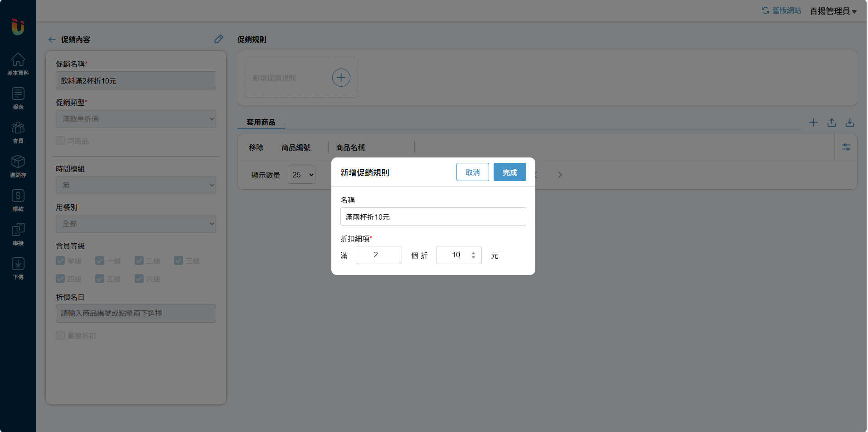Click the 名稱 input field in dialog
868x432 pixels.
pos(433,216)
